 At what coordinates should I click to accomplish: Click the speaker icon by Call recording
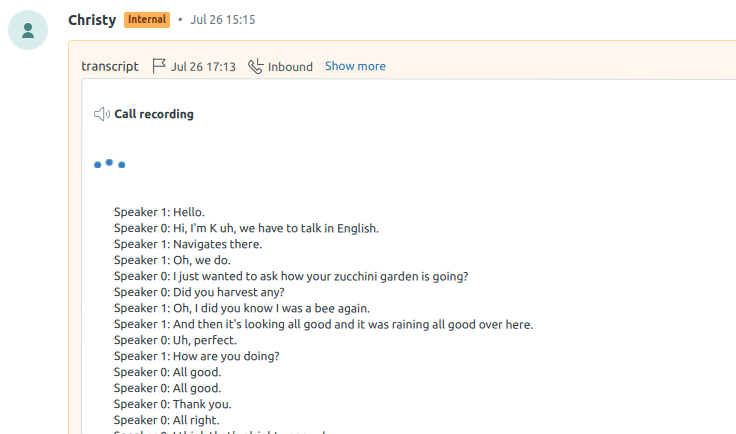point(102,114)
